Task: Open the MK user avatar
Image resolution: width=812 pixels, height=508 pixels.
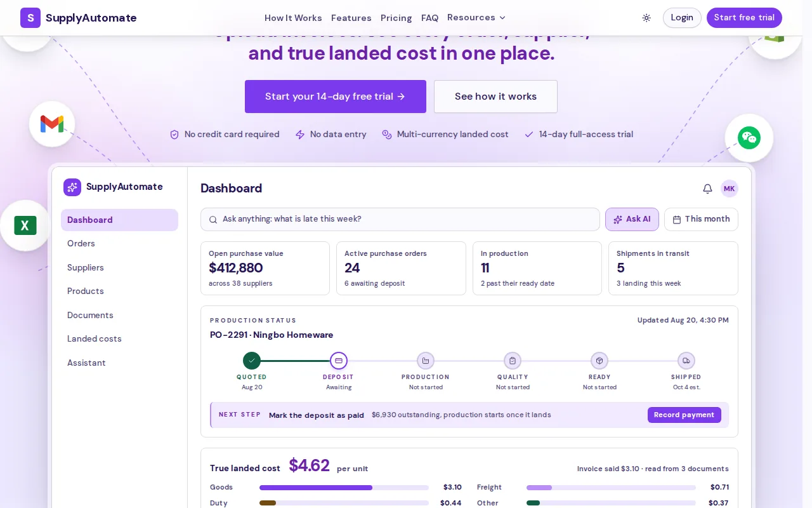Action: 730,189
